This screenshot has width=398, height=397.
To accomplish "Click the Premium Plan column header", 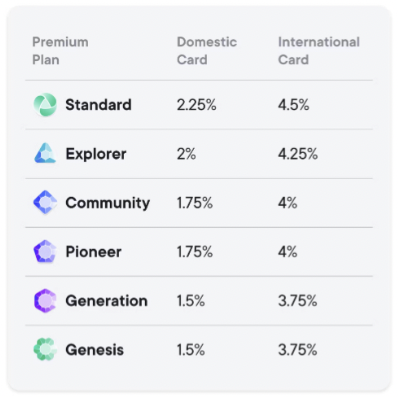I will click(x=60, y=51).
